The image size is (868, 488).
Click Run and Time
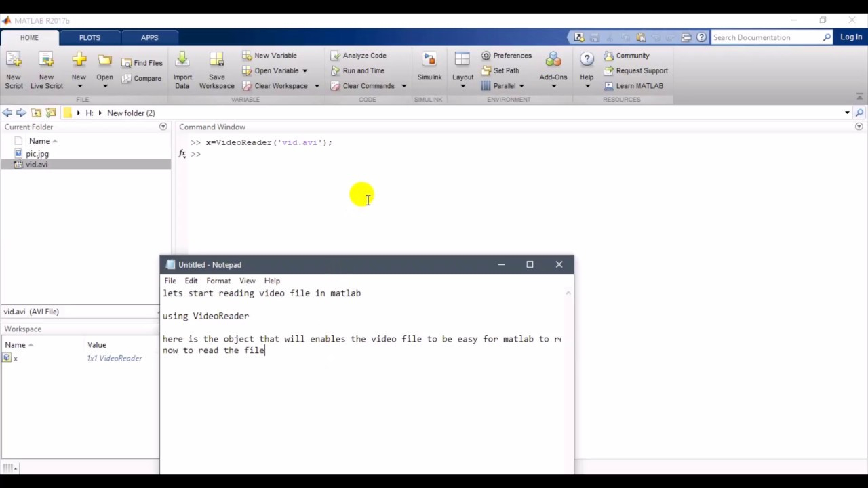pyautogui.click(x=357, y=70)
